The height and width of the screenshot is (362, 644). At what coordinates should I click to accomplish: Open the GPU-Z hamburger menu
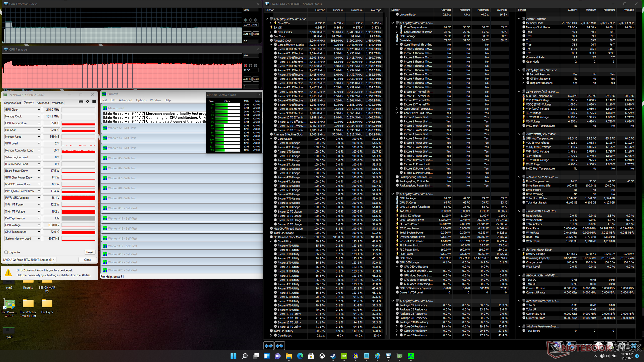tap(94, 101)
